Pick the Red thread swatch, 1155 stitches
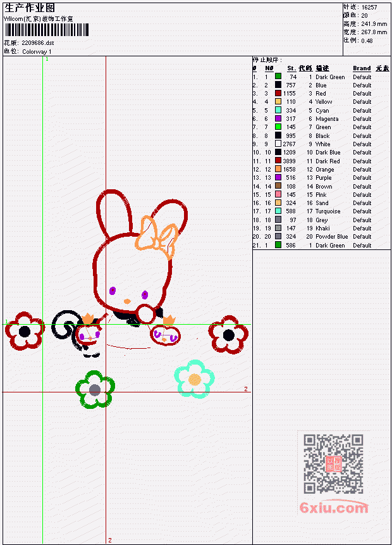This screenshot has height=545, width=392. click(278, 93)
